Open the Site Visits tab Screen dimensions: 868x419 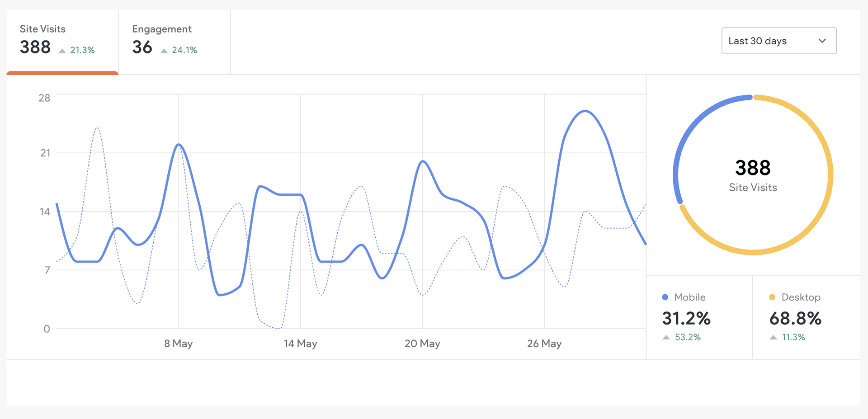62,41
